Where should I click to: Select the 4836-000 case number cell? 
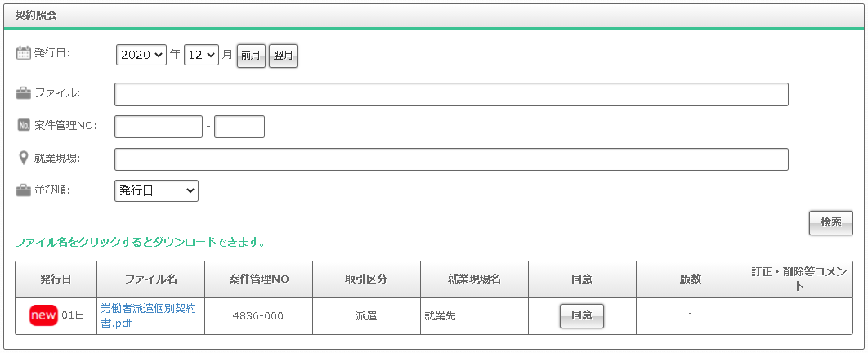click(258, 316)
